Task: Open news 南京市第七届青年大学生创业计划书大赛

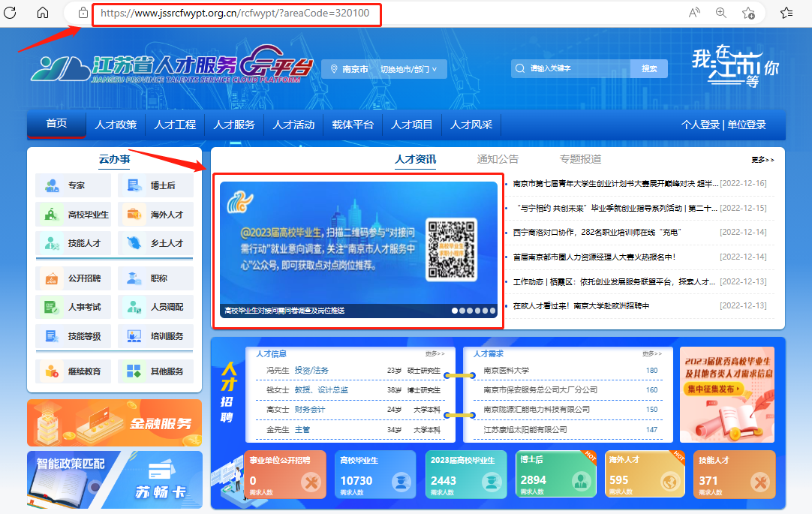Action: tap(615, 184)
